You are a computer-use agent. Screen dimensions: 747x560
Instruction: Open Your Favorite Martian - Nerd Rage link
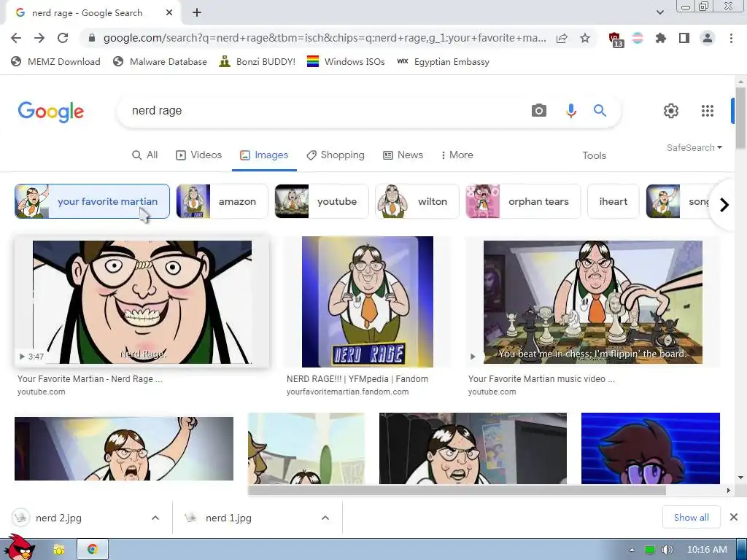[90, 379]
